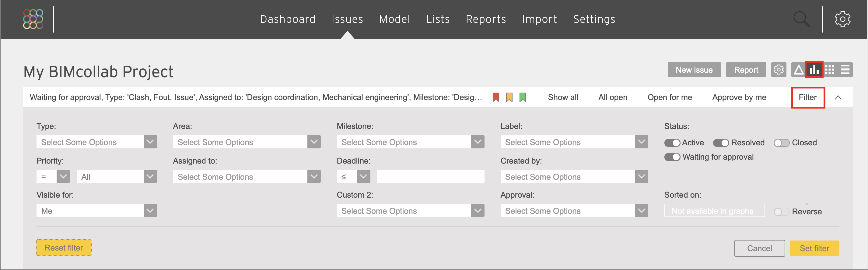Open the search magnifier icon

(x=802, y=19)
